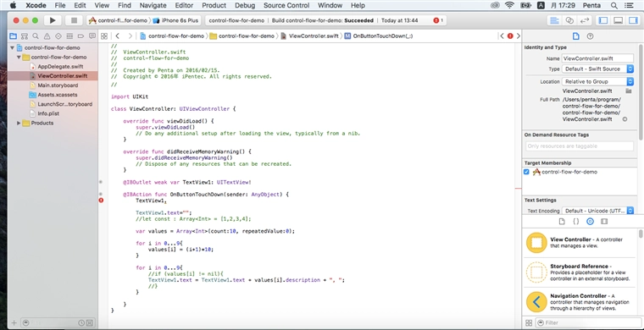Show the Media library
Image resolution: width=644 pixels, height=330 pixels.
click(603, 222)
